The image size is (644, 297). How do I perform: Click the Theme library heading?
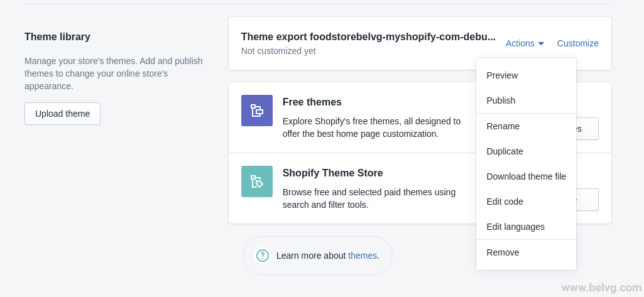pyautogui.click(x=58, y=36)
